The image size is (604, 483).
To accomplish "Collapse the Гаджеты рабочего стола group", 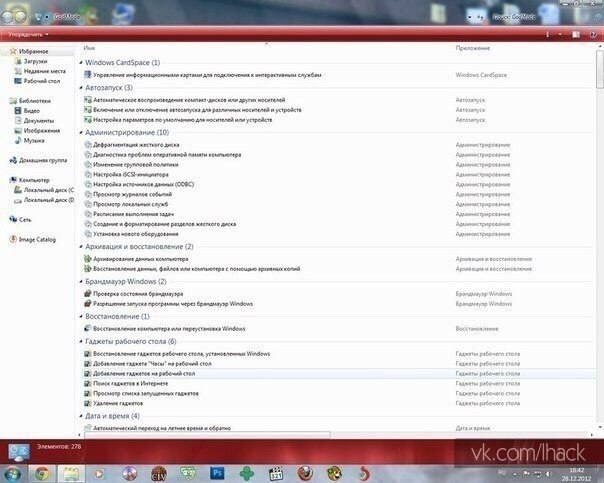I will click(81, 341).
